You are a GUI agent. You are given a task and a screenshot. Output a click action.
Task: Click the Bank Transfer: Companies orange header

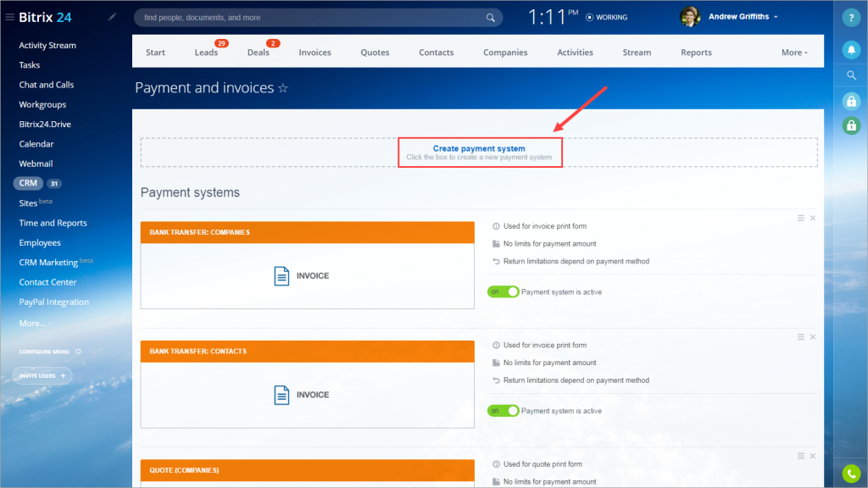point(307,232)
